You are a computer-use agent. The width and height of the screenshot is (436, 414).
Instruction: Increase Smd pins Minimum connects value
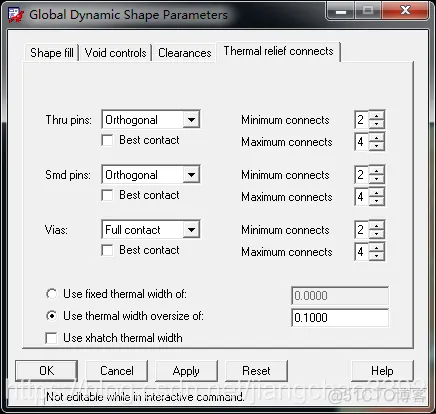point(377,170)
